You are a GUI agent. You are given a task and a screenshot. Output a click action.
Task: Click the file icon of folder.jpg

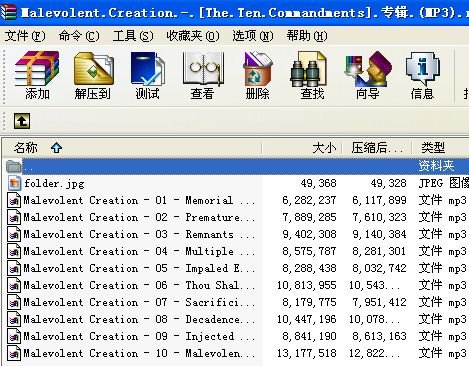coord(14,183)
